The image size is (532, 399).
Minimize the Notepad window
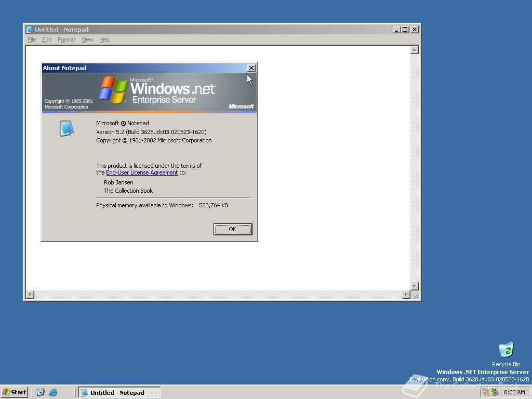click(396, 30)
